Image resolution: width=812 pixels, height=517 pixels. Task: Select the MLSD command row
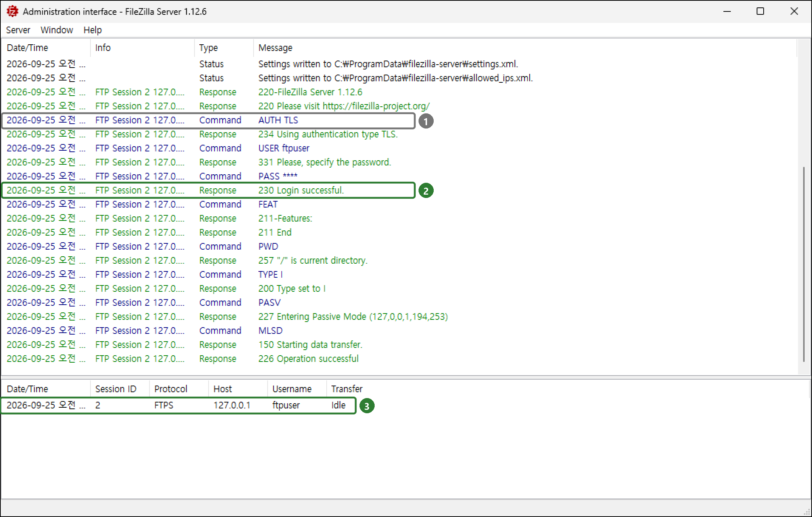(399, 331)
